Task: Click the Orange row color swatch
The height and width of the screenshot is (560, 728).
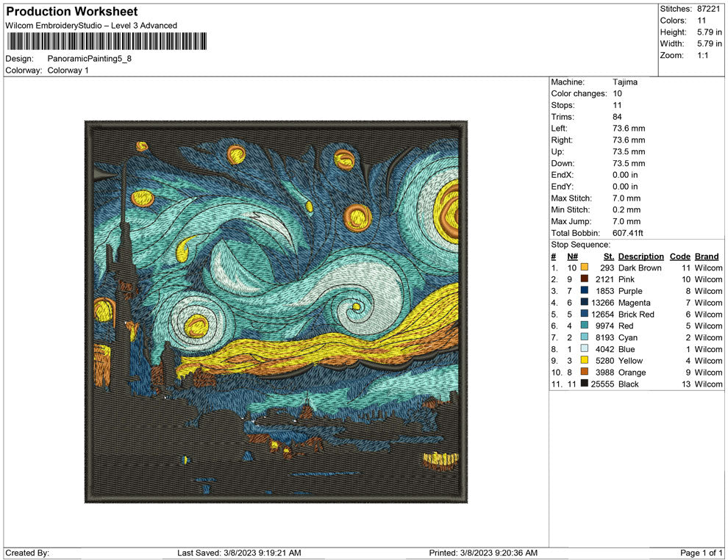Action: 585,372
